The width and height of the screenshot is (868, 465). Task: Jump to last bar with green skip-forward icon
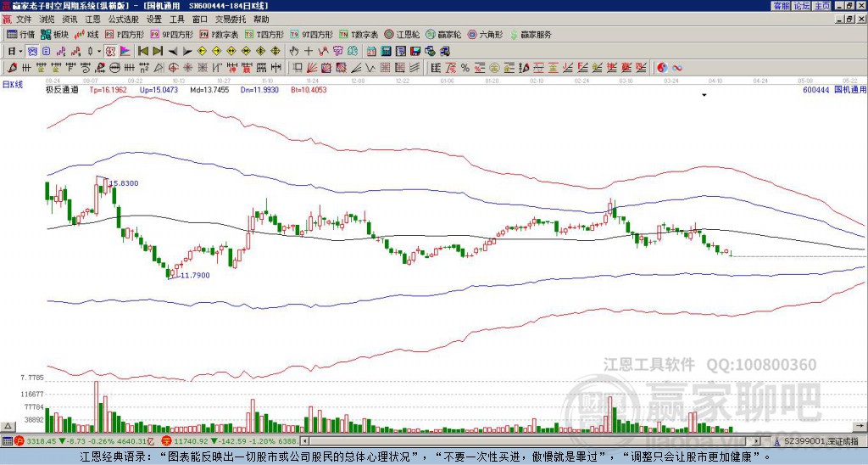[x=158, y=51]
